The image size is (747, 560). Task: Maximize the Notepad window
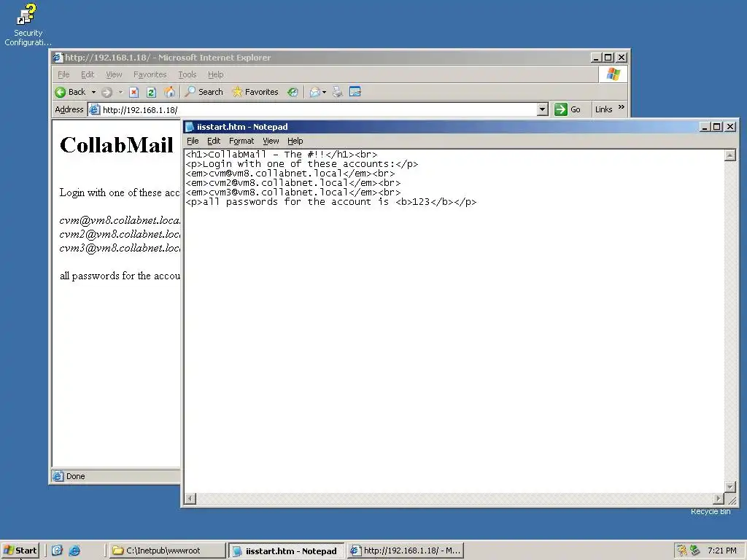(716, 127)
